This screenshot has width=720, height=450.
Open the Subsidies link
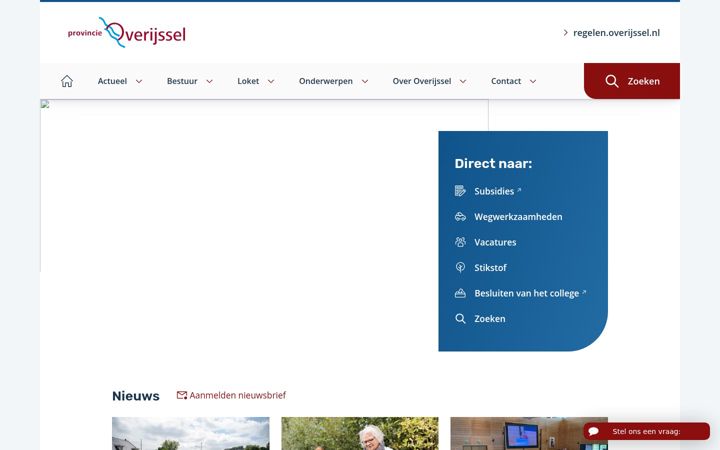coord(494,191)
